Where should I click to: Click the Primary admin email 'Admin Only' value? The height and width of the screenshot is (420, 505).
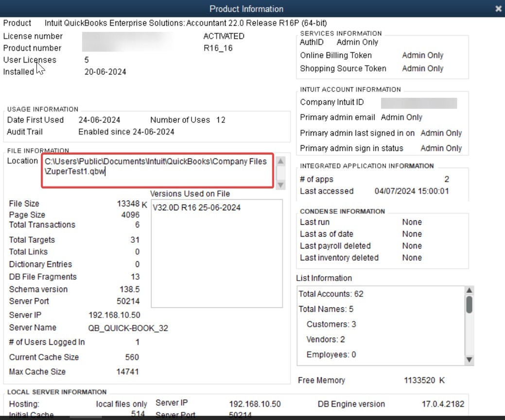tap(401, 118)
